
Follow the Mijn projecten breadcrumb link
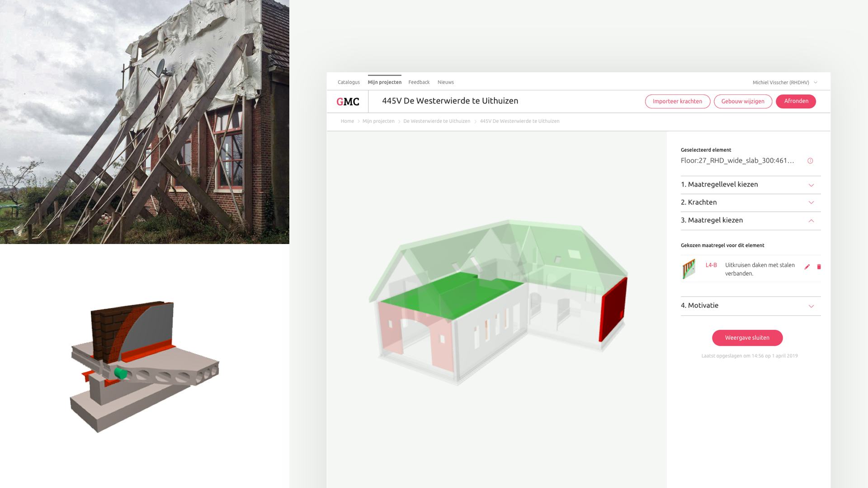click(378, 122)
